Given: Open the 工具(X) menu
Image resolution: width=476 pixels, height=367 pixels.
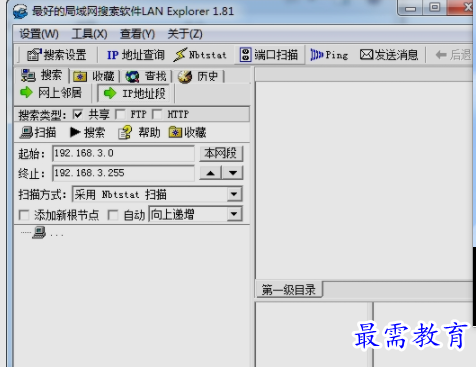Looking at the screenshot, I should coord(89,34).
